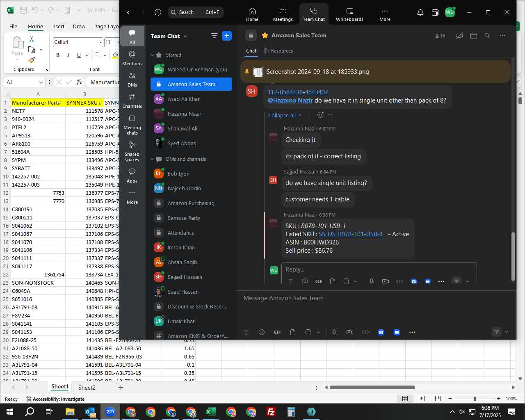Click the Excel Cut scissors icon

click(32, 39)
